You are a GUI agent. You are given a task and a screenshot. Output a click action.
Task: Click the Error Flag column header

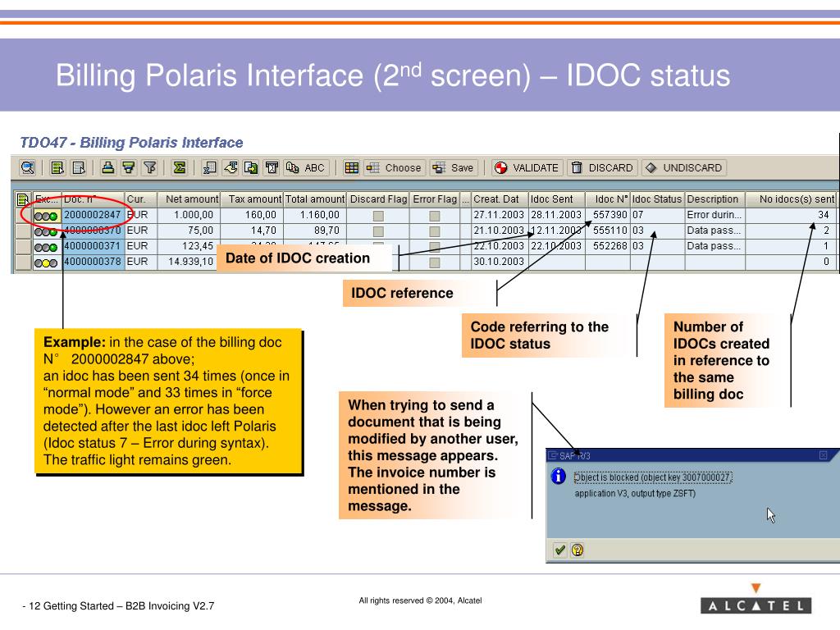pos(435,199)
